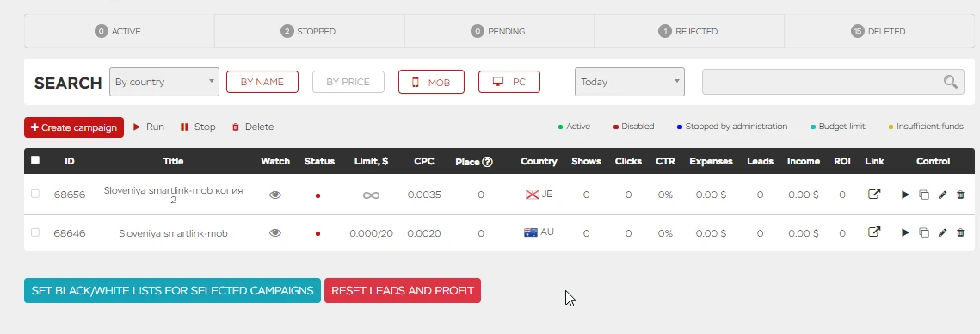The height and width of the screenshot is (334, 980).
Task: Toggle the PC device filter
Action: click(x=508, y=81)
